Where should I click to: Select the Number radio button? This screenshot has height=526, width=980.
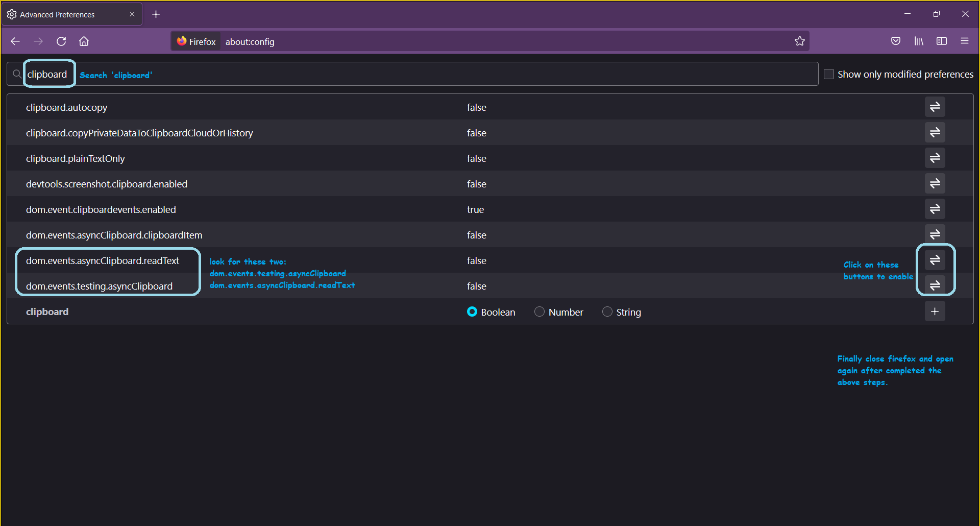[539, 312]
